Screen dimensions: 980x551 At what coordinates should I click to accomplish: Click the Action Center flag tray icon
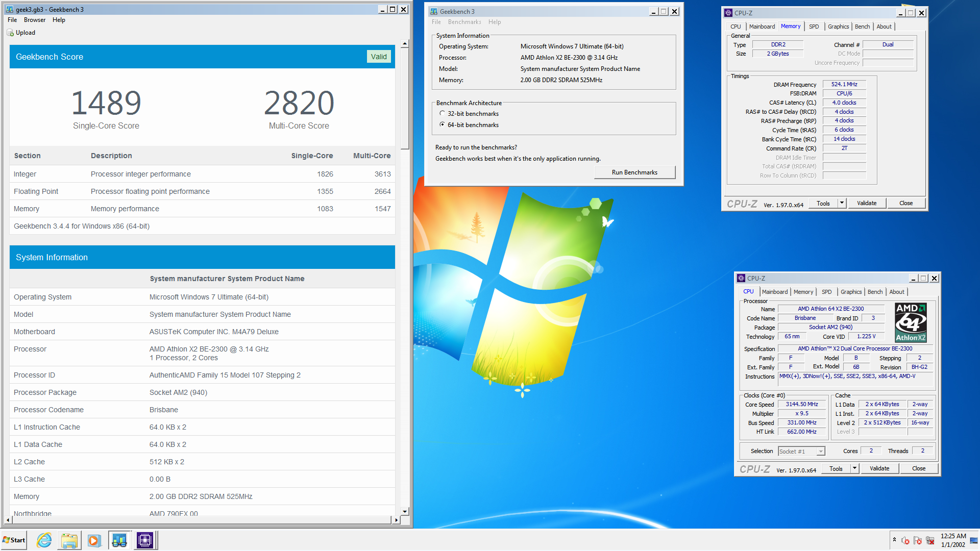click(x=917, y=540)
